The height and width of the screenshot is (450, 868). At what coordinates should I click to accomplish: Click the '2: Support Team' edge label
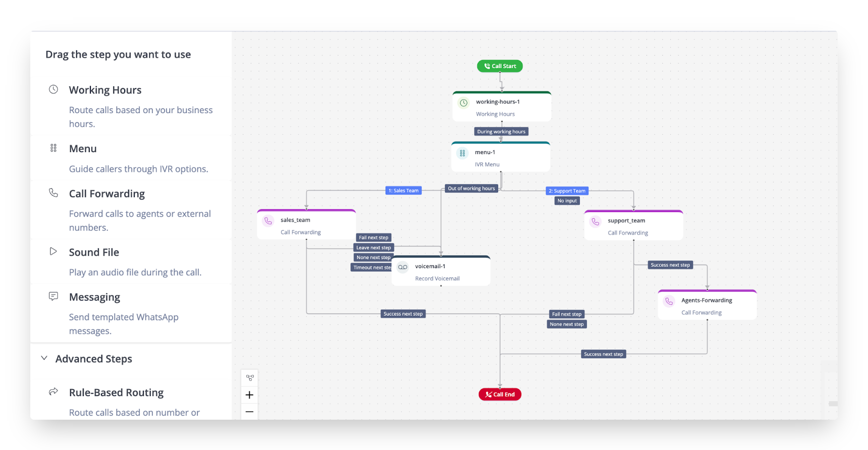[x=567, y=191]
